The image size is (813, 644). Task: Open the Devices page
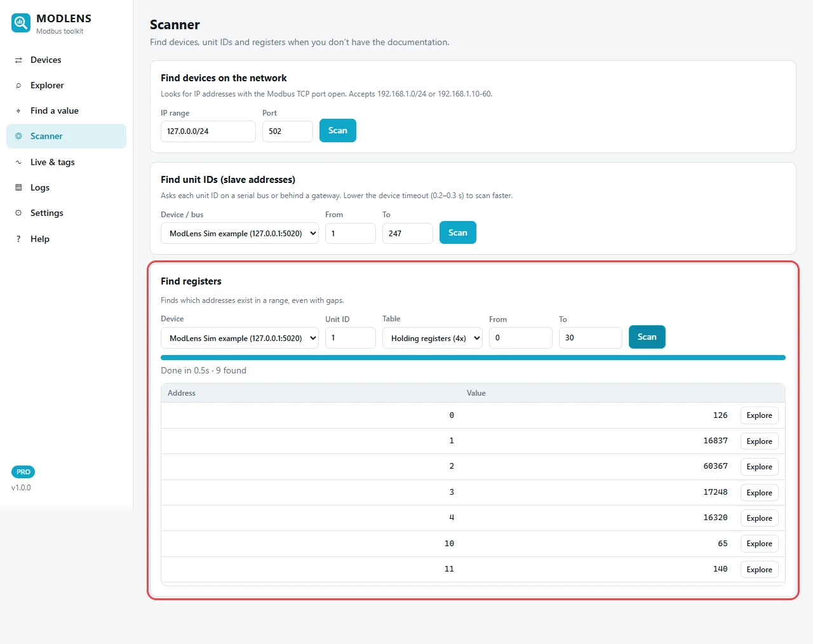pos(66,60)
